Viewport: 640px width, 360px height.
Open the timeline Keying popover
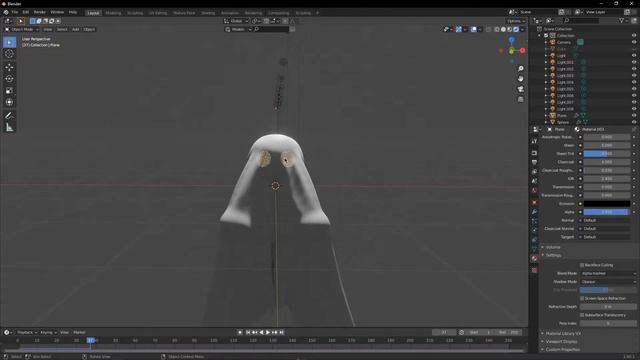pos(48,332)
